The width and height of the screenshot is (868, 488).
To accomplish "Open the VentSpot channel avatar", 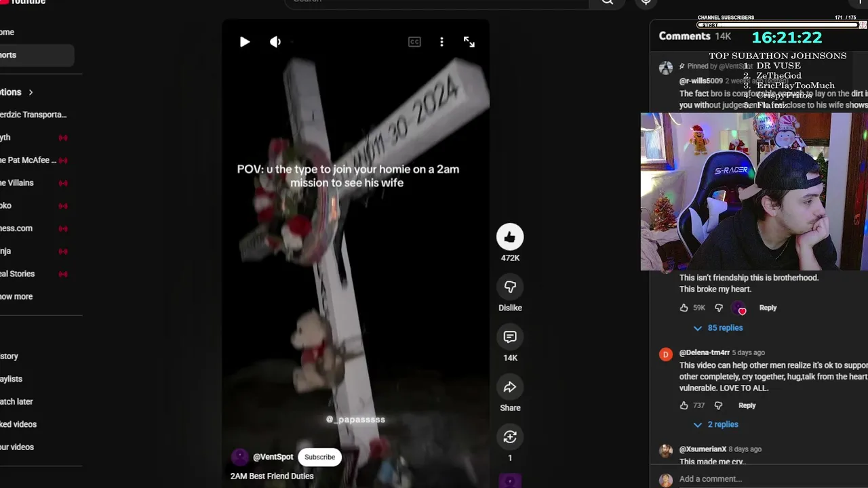I will pos(239,457).
